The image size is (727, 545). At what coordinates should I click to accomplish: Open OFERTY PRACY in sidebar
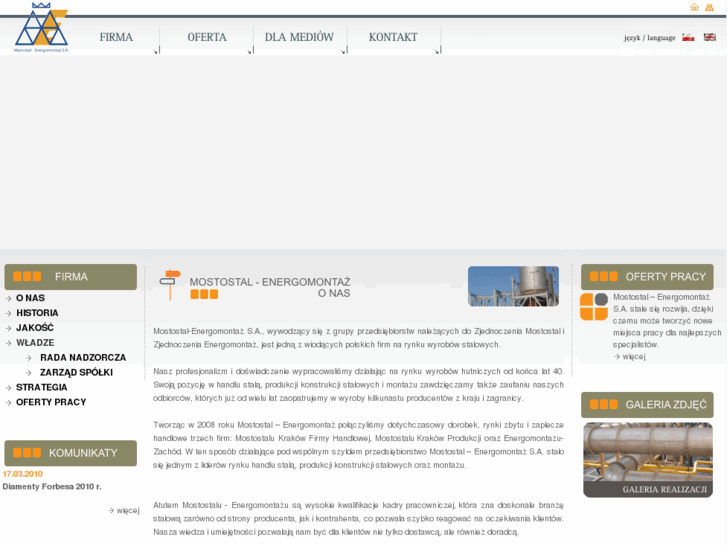pos(51,402)
